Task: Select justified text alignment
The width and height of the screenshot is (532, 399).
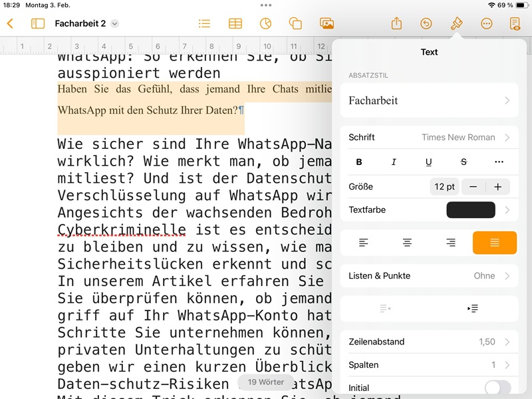Action: pos(495,243)
